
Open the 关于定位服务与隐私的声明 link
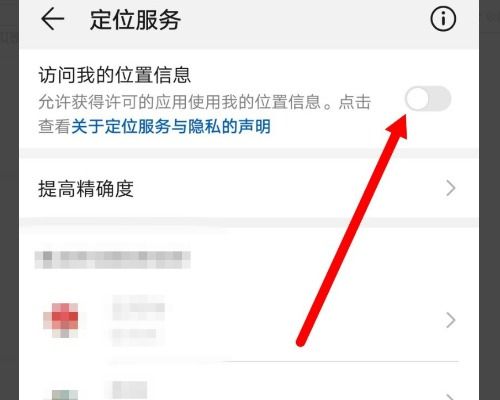(x=171, y=127)
